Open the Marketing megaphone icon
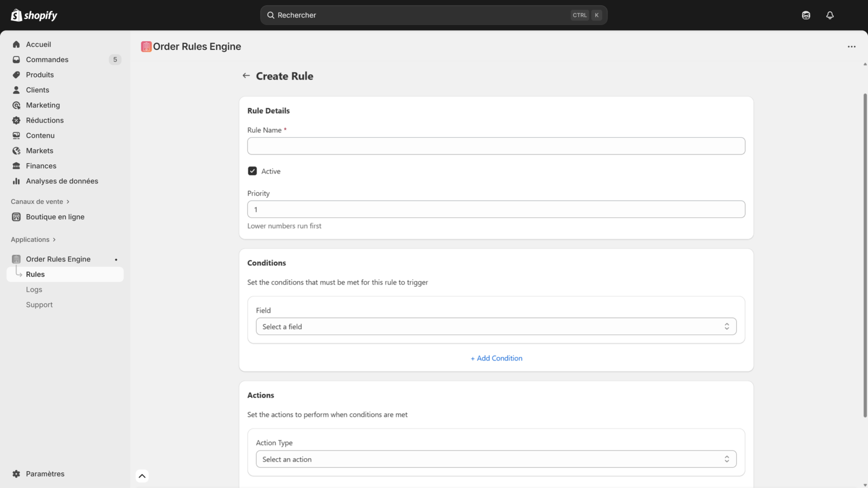Screen dimensions: 868x488 [x=17, y=105]
